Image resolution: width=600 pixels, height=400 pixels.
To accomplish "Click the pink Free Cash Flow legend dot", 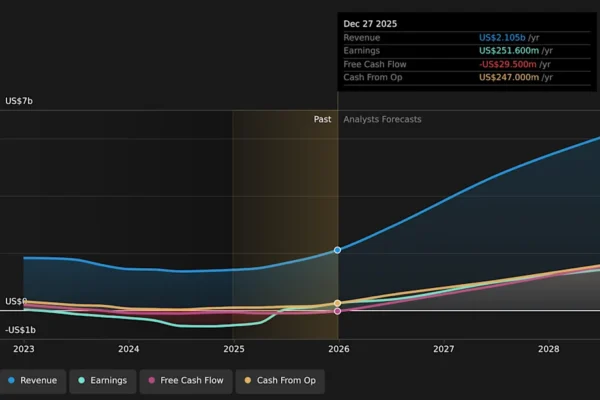I will tap(151, 380).
